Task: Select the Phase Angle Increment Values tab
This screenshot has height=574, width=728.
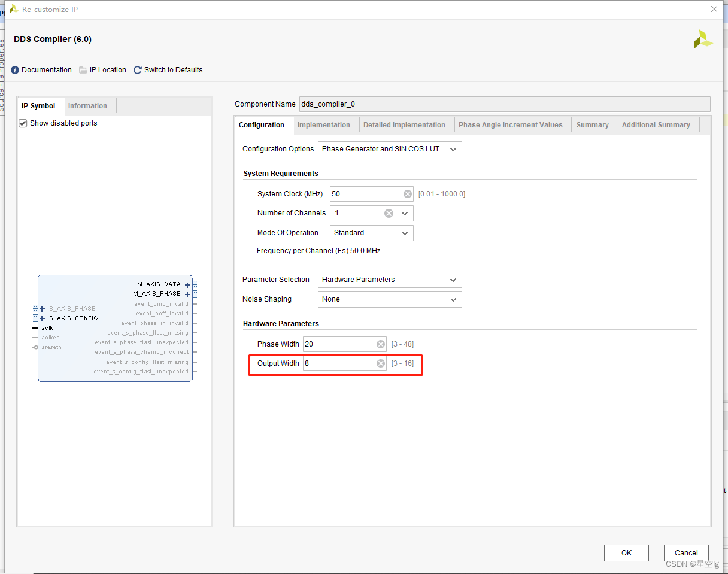Action: point(511,125)
